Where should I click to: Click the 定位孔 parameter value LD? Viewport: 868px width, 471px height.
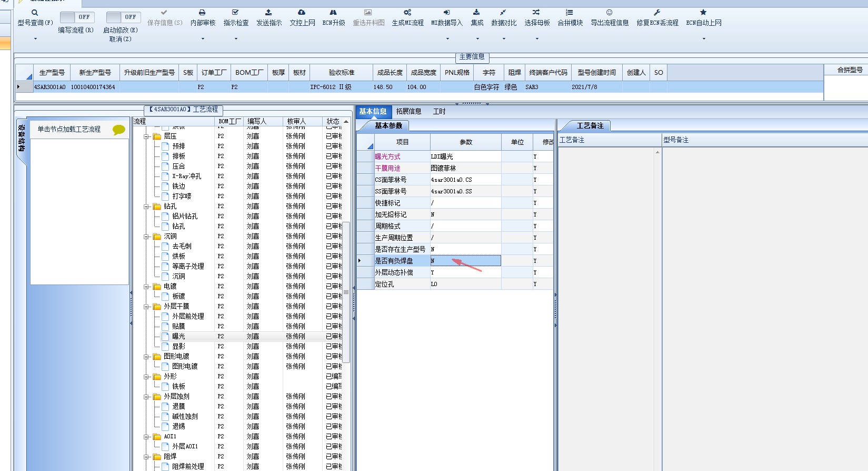(x=466, y=284)
